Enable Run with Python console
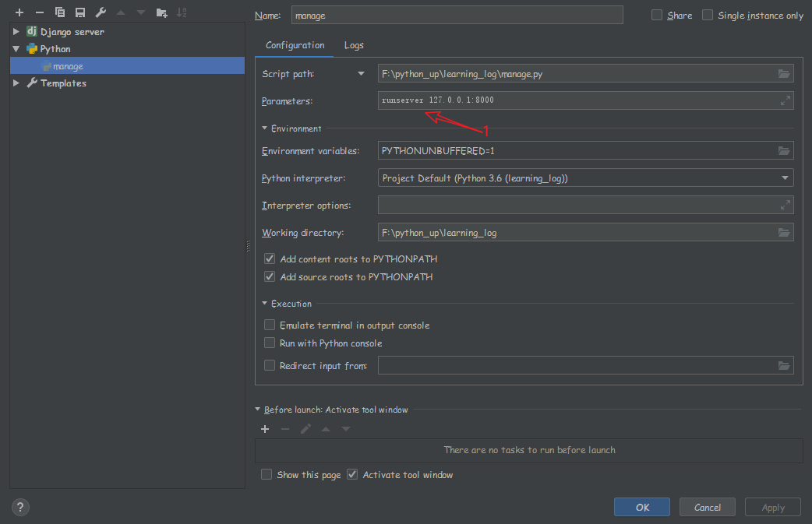Viewport: 812px width, 524px height. point(270,343)
